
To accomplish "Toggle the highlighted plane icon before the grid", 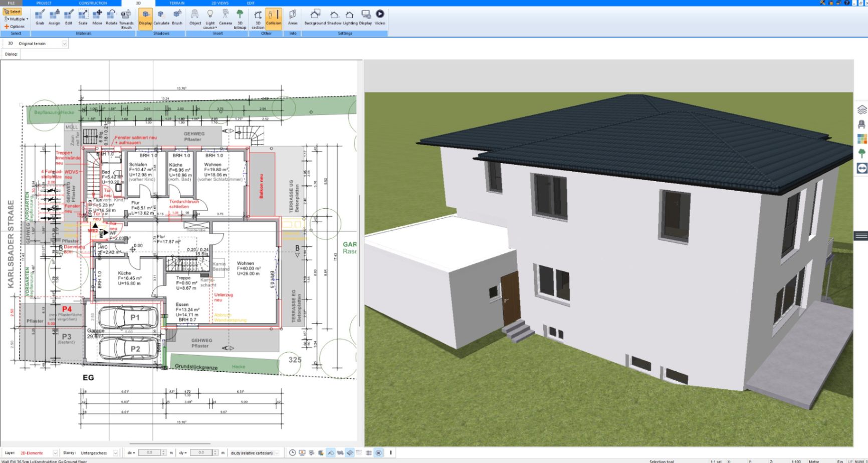I will (x=350, y=453).
